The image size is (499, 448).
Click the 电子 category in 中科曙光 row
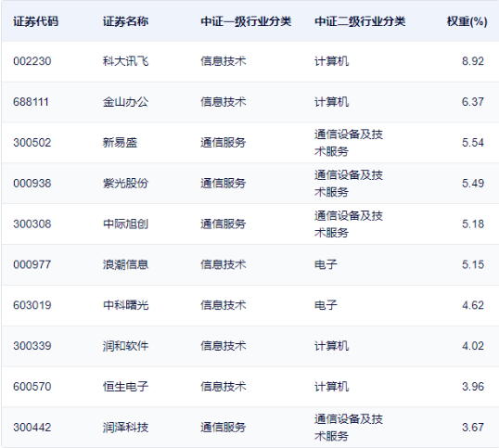pos(326,305)
